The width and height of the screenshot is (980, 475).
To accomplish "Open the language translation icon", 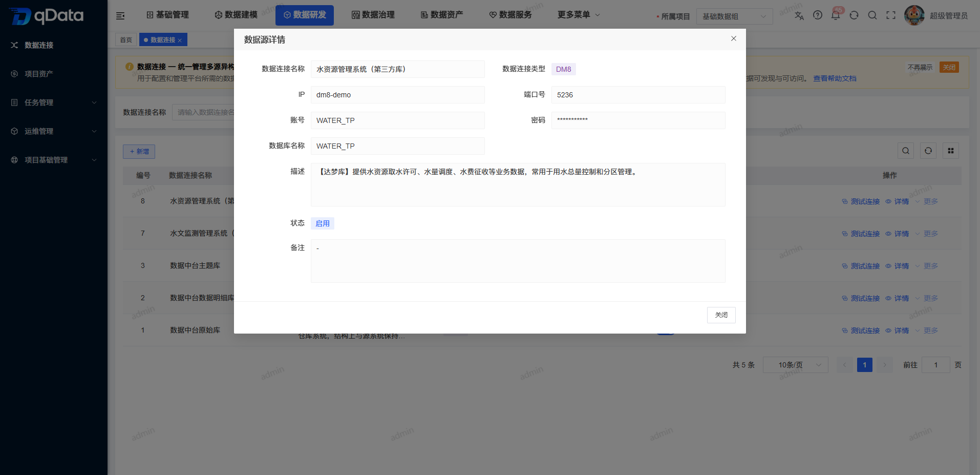I will (799, 15).
